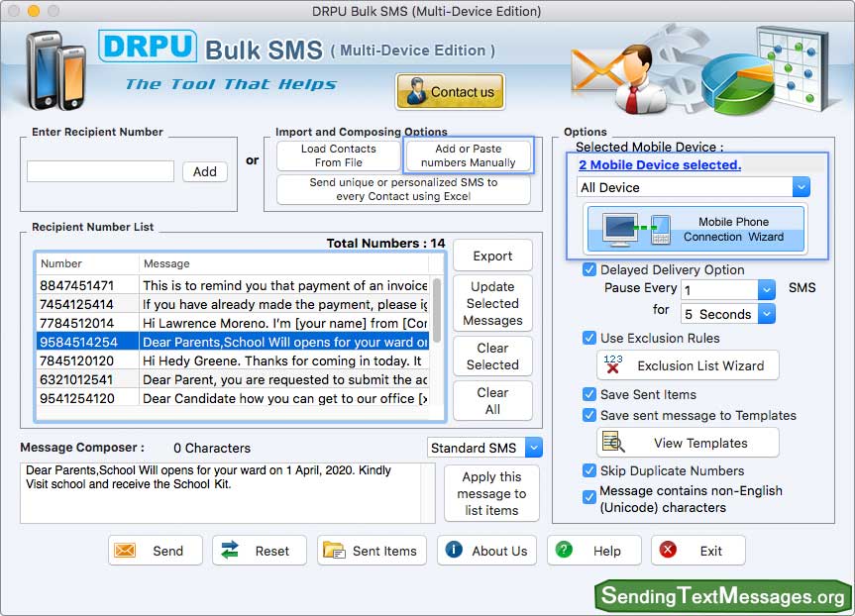This screenshot has height=616, width=855.
Task: Click the View Templates magnifier icon
Action: tap(613, 442)
